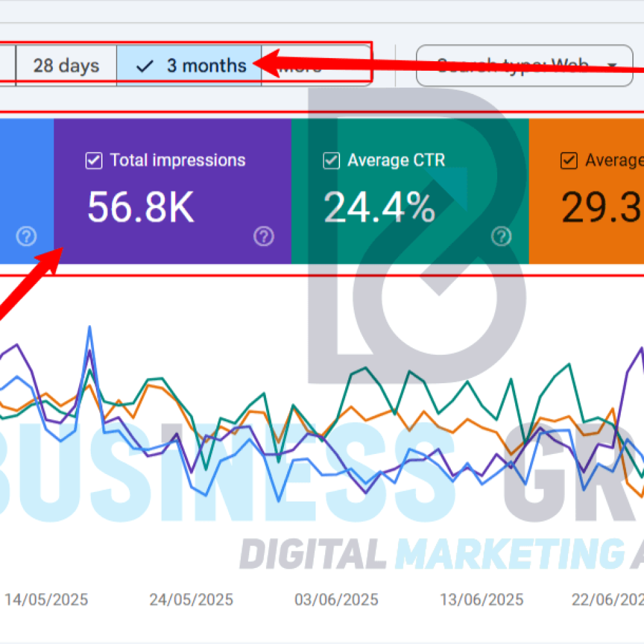Click the 24/05/2025 axis date label

pos(191,600)
